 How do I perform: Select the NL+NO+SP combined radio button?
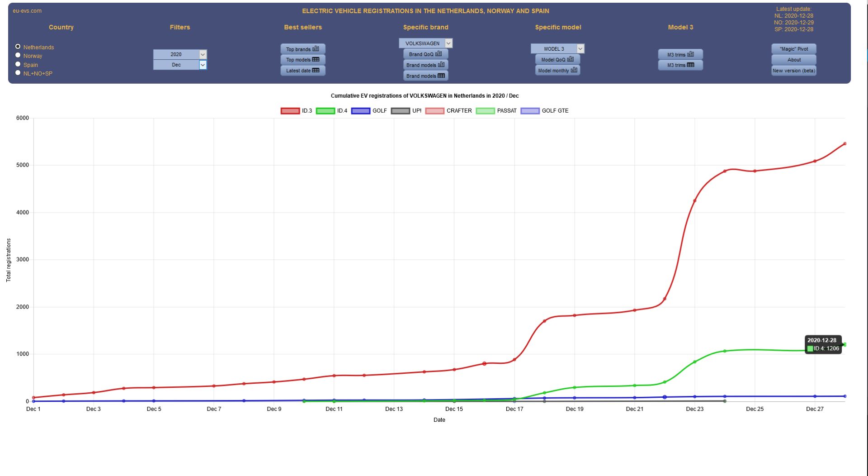(x=18, y=73)
